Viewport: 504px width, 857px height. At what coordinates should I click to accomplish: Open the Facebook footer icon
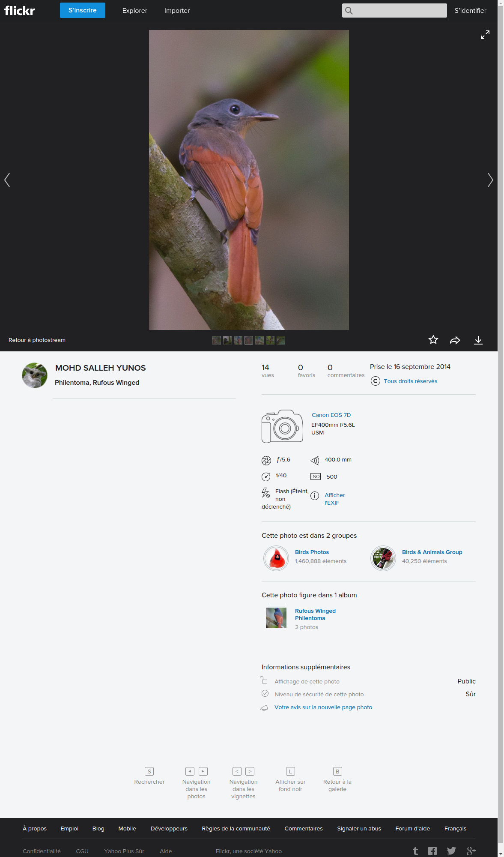(432, 851)
